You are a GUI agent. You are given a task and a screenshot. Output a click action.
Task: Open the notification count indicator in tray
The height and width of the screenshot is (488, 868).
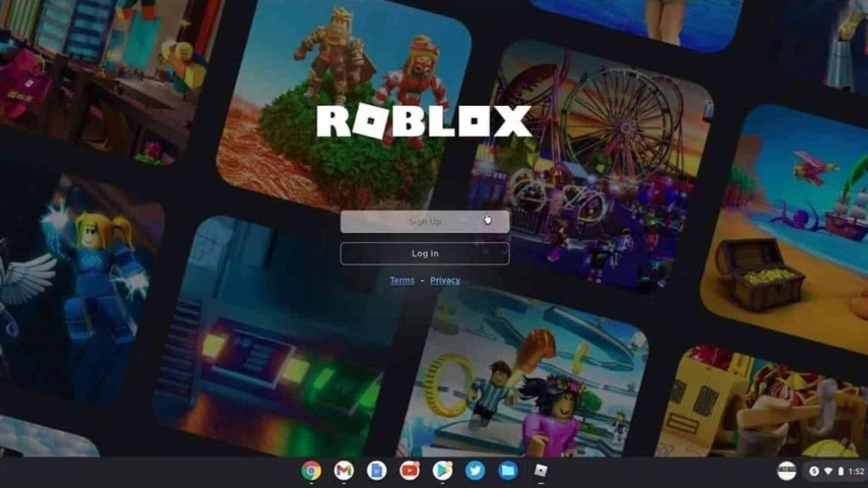[x=815, y=471]
